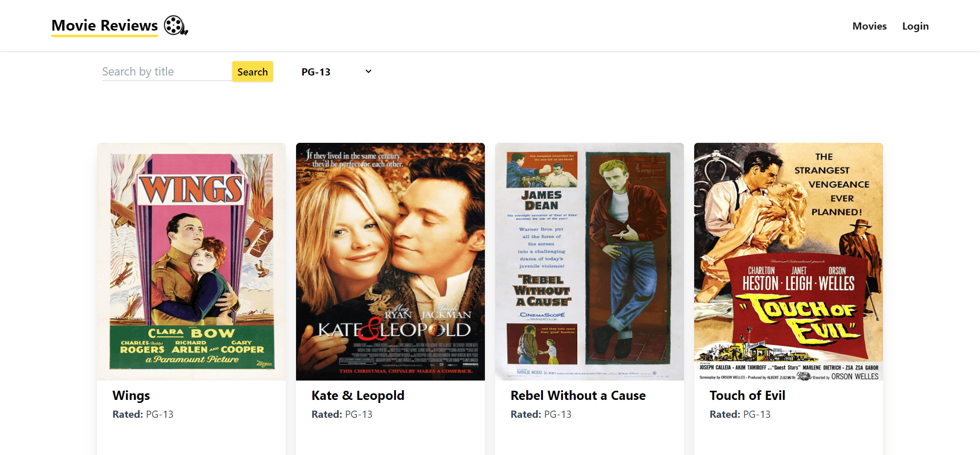Click the rating label under Wings
Screen dimensions: 980x455
[143, 414]
